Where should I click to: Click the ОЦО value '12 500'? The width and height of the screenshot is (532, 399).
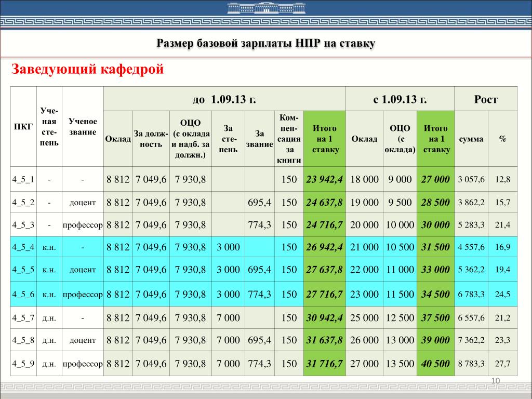[x=400, y=318]
